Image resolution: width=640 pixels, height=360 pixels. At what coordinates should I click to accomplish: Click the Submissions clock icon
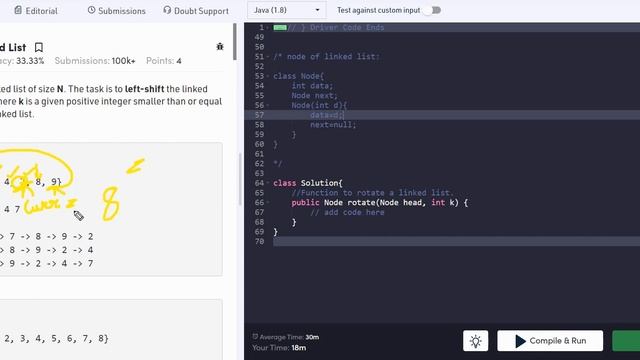tap(91, 10)
